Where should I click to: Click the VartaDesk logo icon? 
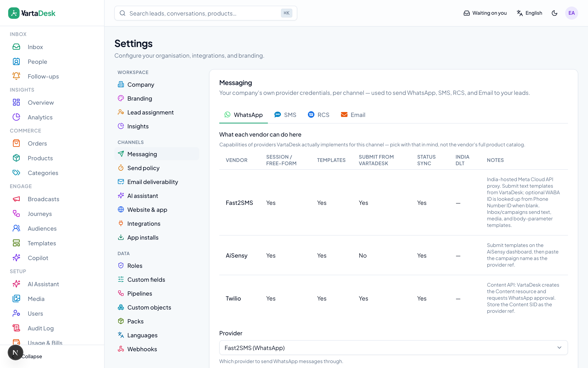pos(14,13)
